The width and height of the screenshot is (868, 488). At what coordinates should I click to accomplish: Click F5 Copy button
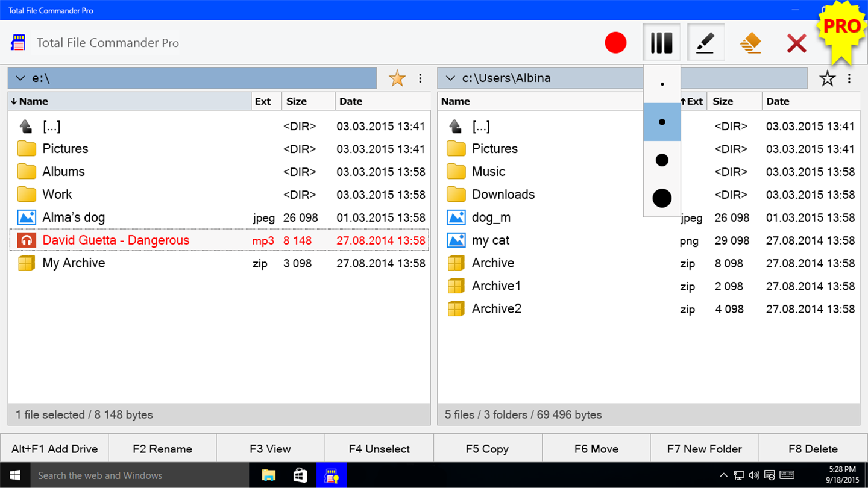click(488, 449)
